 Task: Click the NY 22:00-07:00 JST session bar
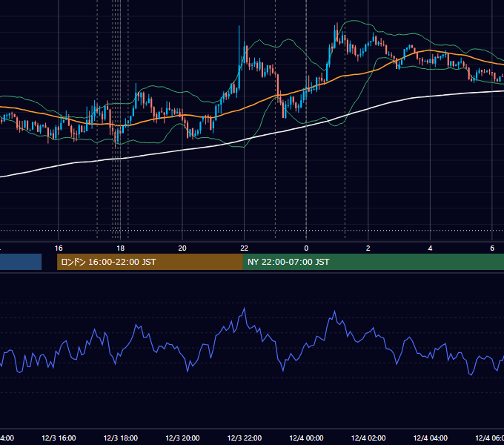tap(374, 262)
